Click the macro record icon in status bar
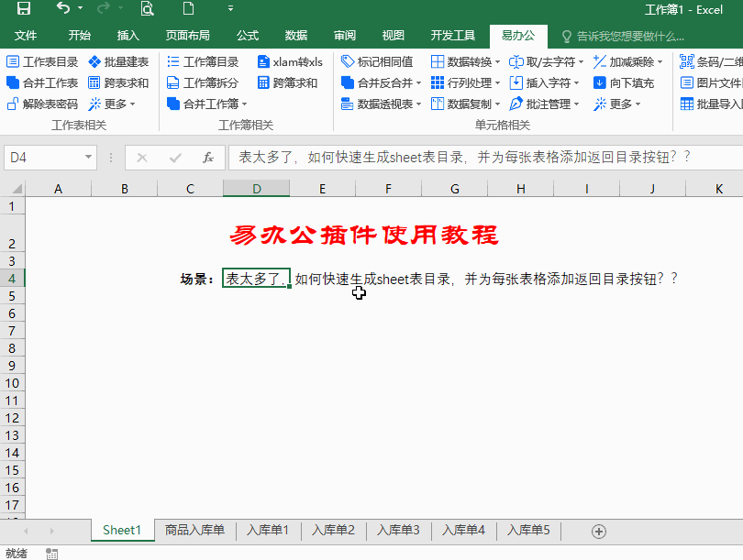 coord(51,554)
